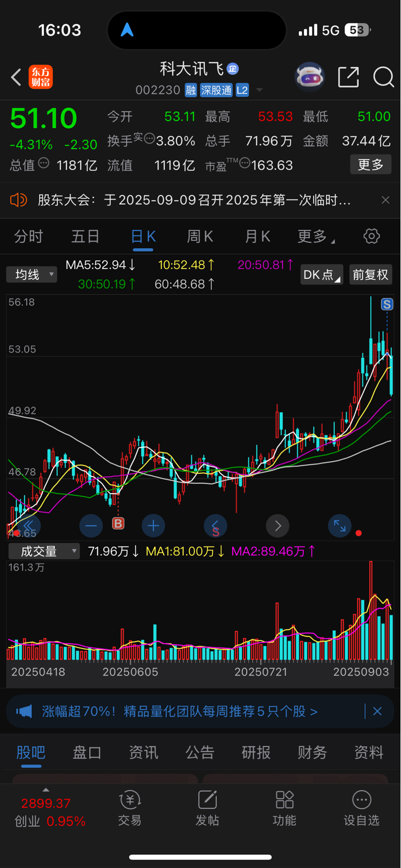Switch to 资讯 tab
Viewport: 401px width, 868px height.
pos(143,753)
